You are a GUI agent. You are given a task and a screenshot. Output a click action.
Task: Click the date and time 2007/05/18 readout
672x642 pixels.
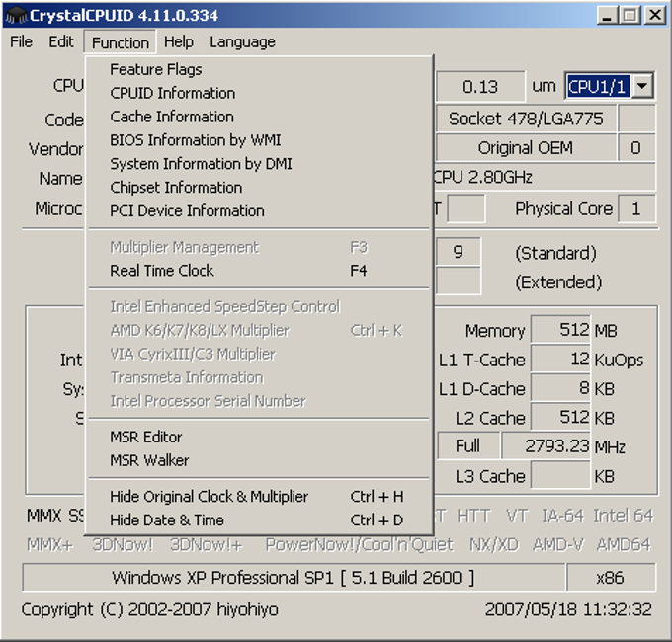click(568, 609)
